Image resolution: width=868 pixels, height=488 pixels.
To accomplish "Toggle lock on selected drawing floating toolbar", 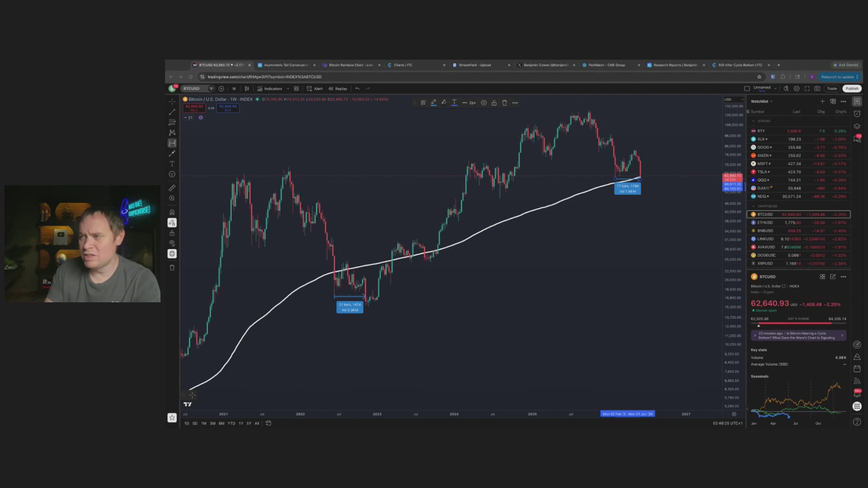I will point(494,103).
